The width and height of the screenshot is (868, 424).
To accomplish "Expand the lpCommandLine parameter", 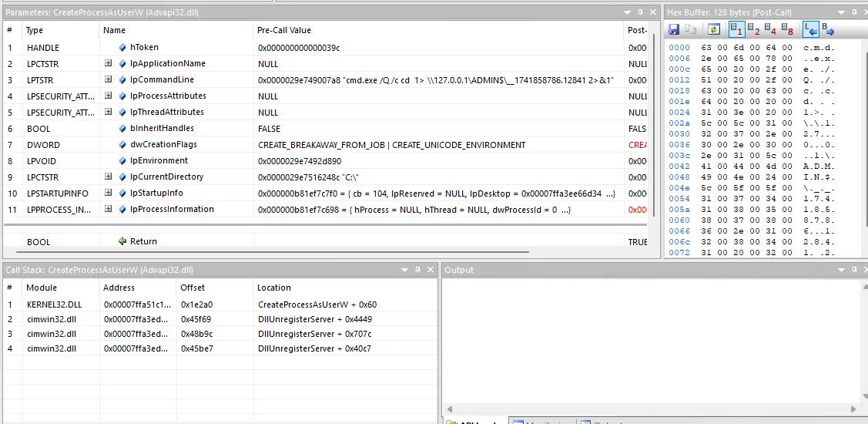I will click(109, 80).
